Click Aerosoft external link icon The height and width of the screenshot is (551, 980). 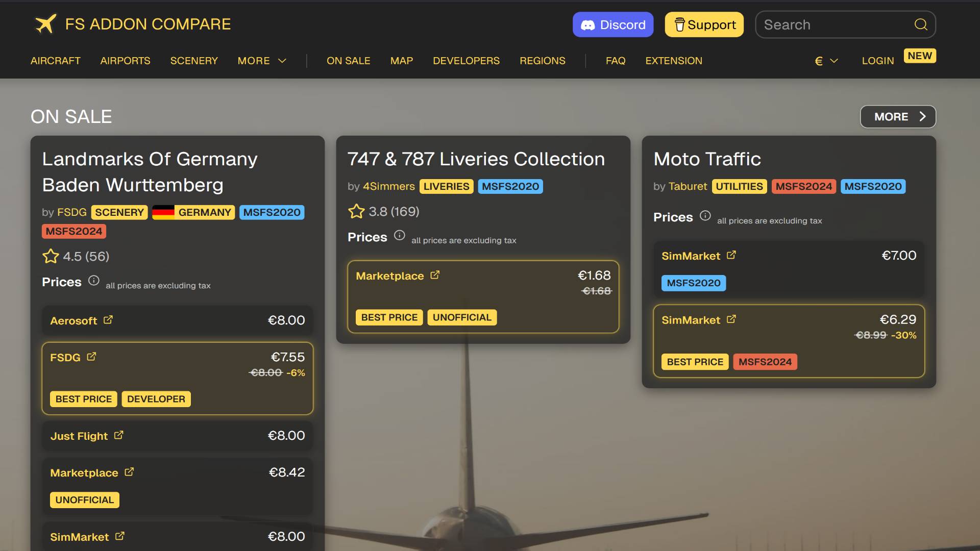click(108, 320)
